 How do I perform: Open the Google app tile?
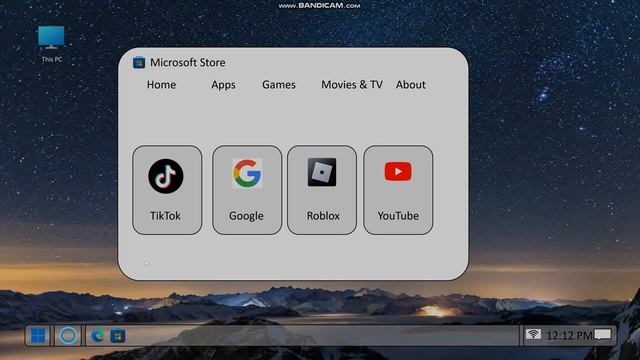pos(247,190)
